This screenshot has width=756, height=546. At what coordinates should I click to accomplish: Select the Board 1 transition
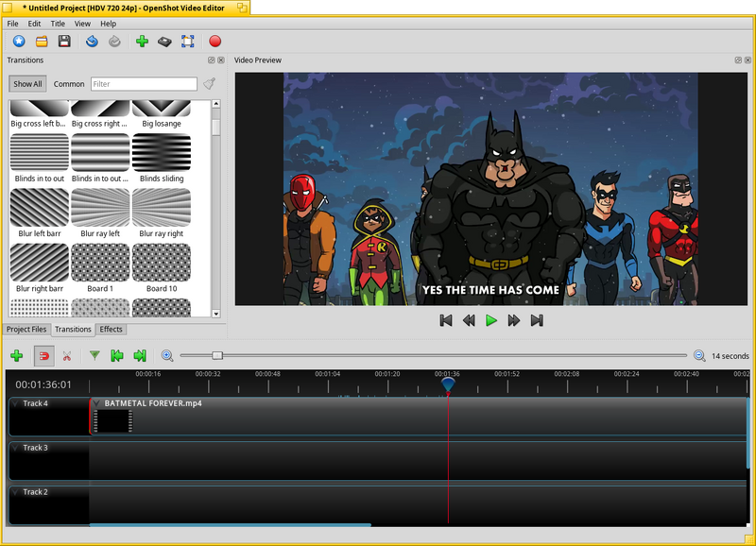(100, 268)
